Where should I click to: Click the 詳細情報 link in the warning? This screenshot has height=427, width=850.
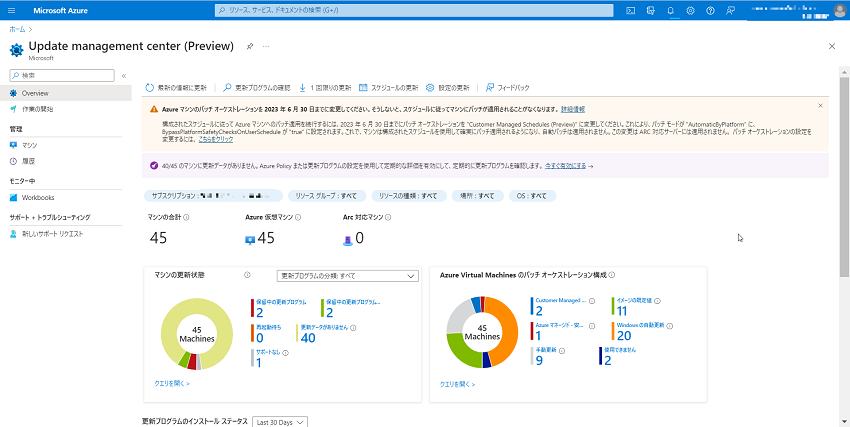coord(573,109)
